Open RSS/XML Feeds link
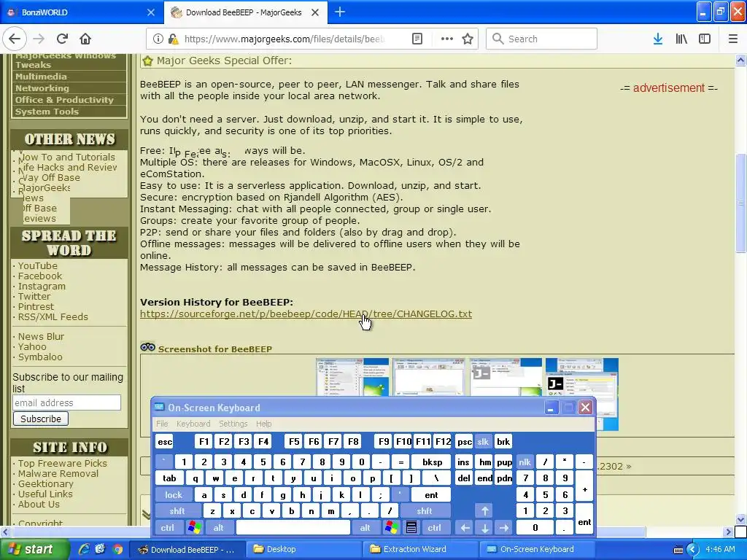Screen dimensions: 747x560 (x=53, y=316)
